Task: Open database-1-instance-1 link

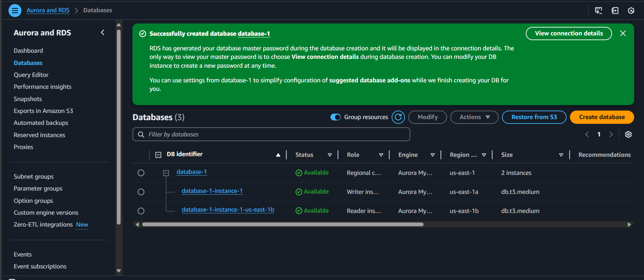Action: (212, 191)
